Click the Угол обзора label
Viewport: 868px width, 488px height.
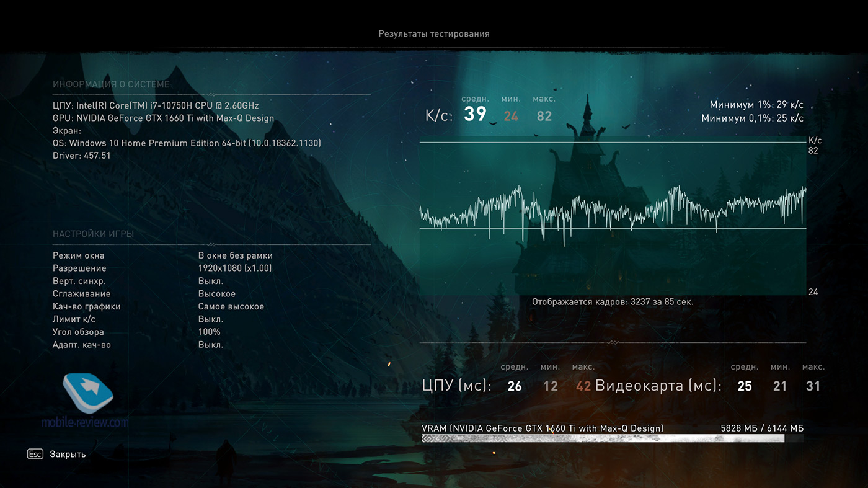[78, 332]
